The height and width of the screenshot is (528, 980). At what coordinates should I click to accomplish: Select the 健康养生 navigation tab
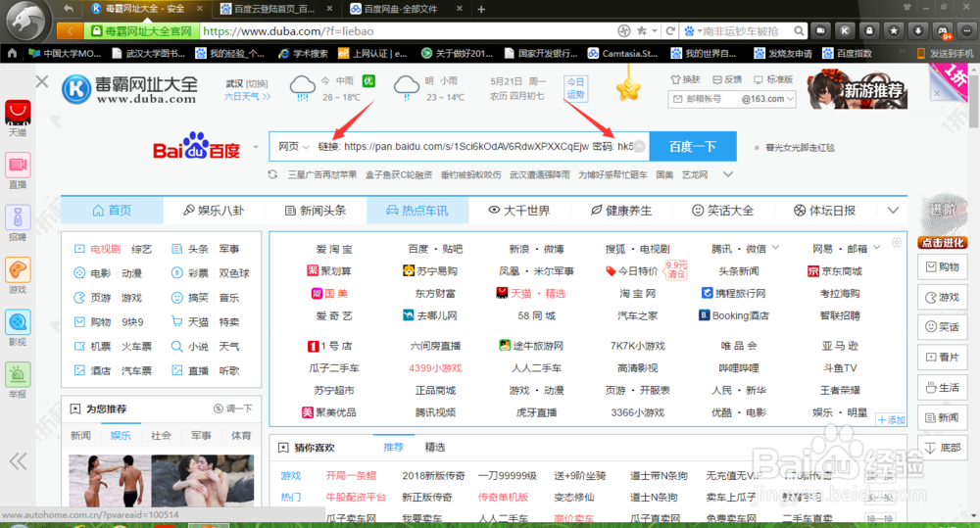point(621,211)
